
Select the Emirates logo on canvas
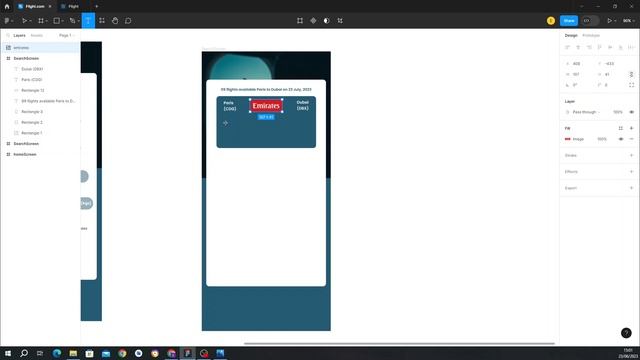point(266,106)
